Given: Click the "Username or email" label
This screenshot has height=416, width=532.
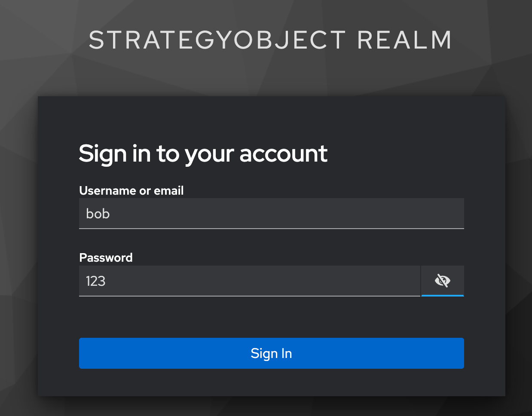Looking at the screenshot, I should point(131,190).
